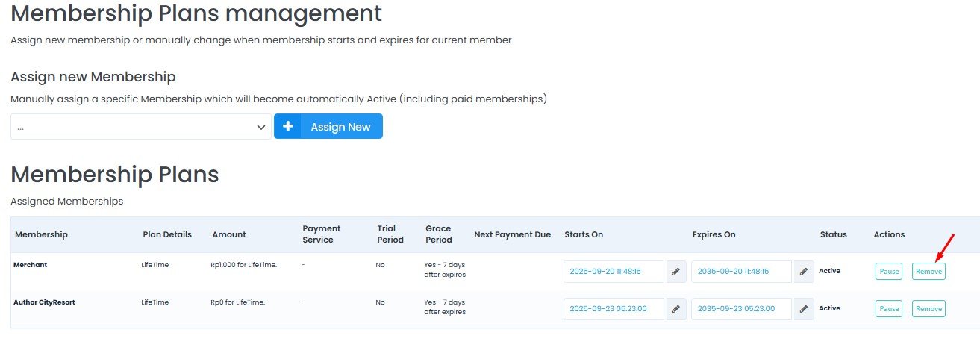Screen dimensions: 980x362
Task: Click the pencil icon beside Merchant start date
Action: (x=675, y=272)
